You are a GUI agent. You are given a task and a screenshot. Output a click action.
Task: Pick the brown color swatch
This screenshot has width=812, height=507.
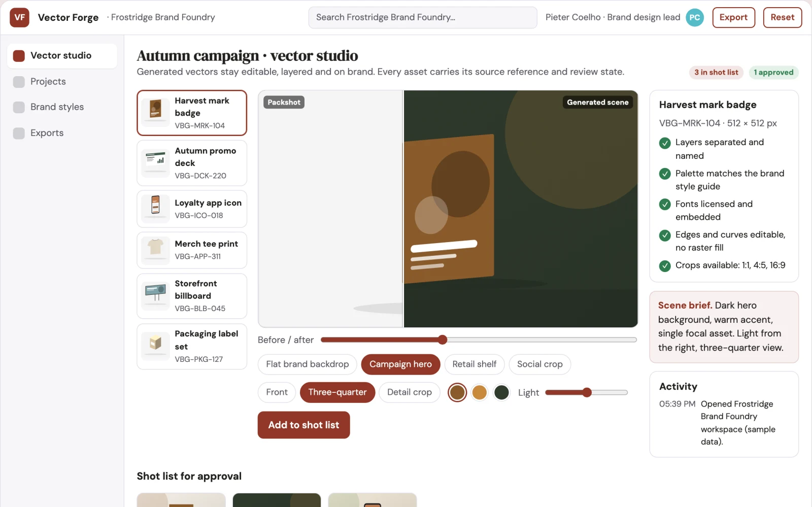(457, 392)
